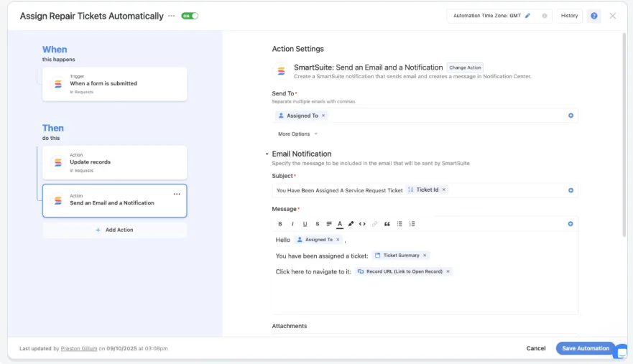Click 'You have been assigned a ticket:' text
Image resolution: width=633 pixels, height=364 pixels.
click(322, 256)
